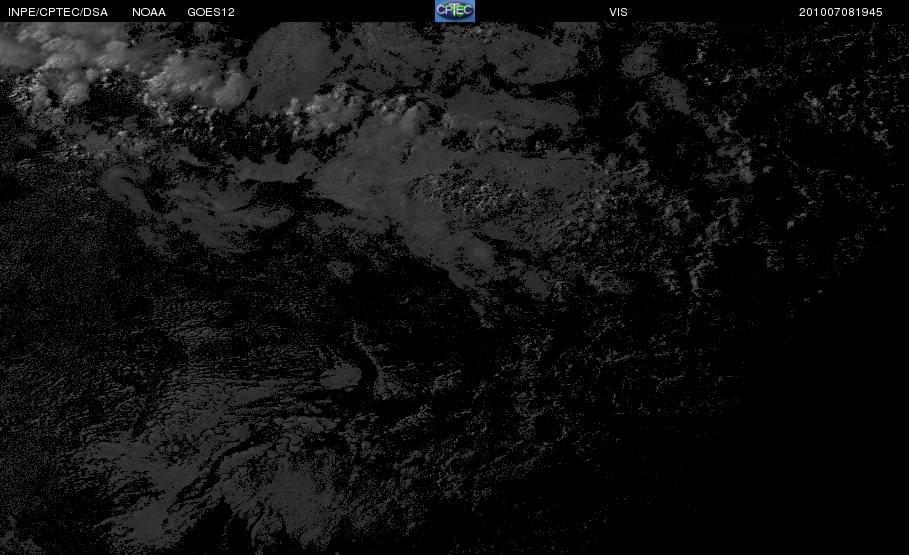
Task: Click the 2010 year digits in timestamp
Action: [x=812, y=12]
